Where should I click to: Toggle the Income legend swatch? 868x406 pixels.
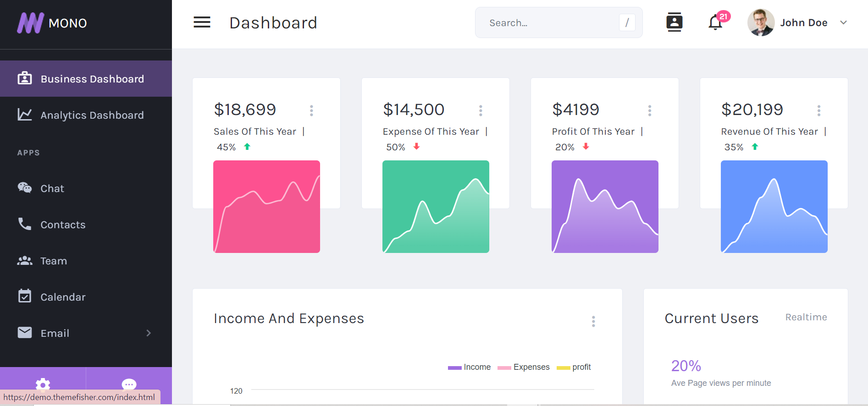click(x=455, y=368)
